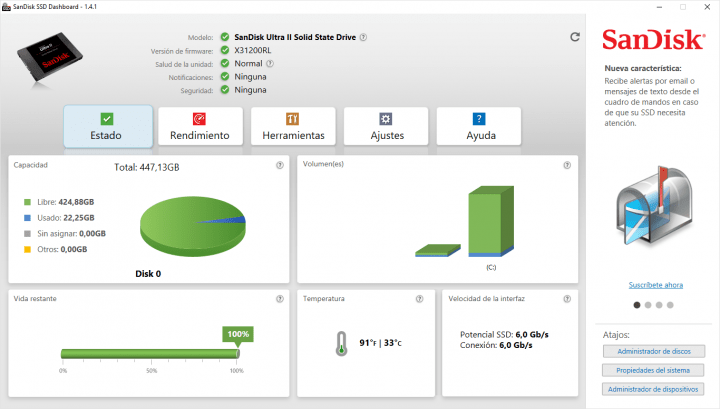Open help for the Capacidad panel

tap(280, 165)
